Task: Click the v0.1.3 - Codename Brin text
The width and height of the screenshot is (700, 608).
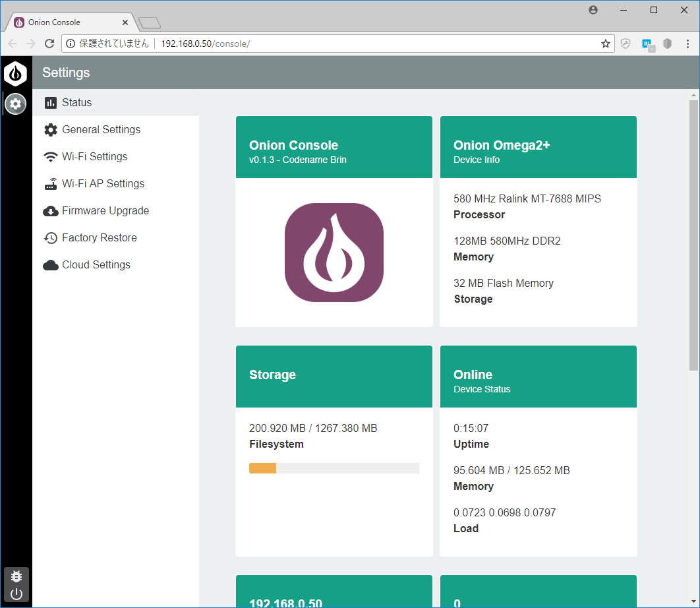Action: tap(298, 160)
